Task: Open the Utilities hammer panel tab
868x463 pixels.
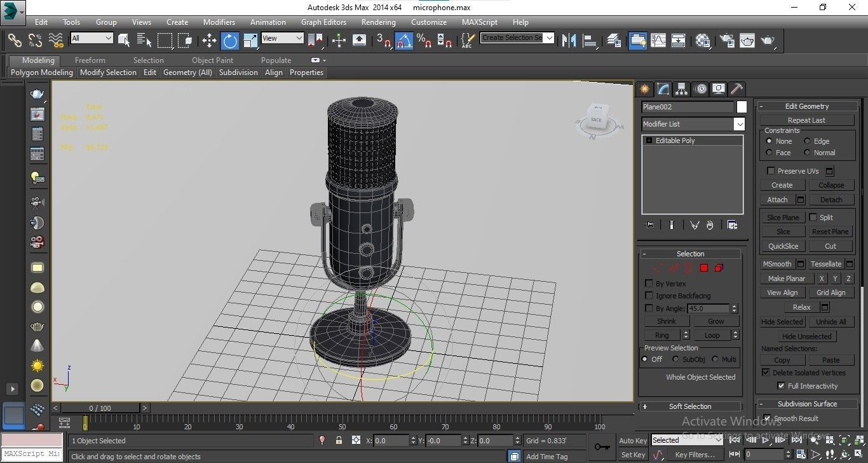Action: (736, 88)
